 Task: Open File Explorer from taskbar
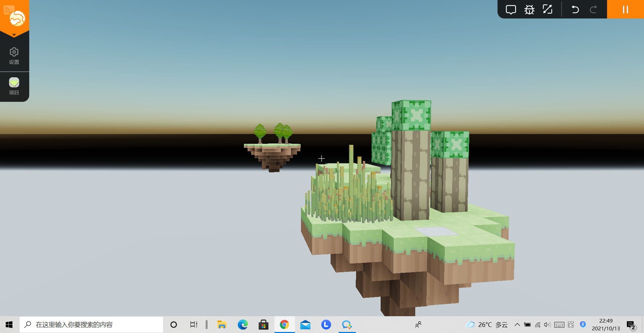[222, 325]
